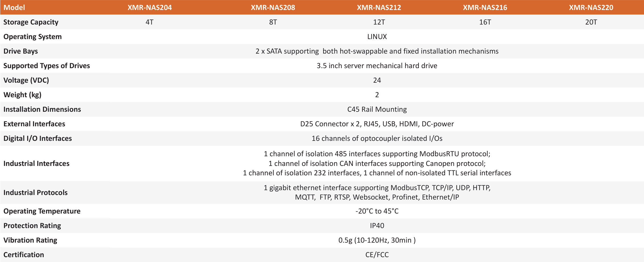Click the CE/FCC certification value

[377, 255]
